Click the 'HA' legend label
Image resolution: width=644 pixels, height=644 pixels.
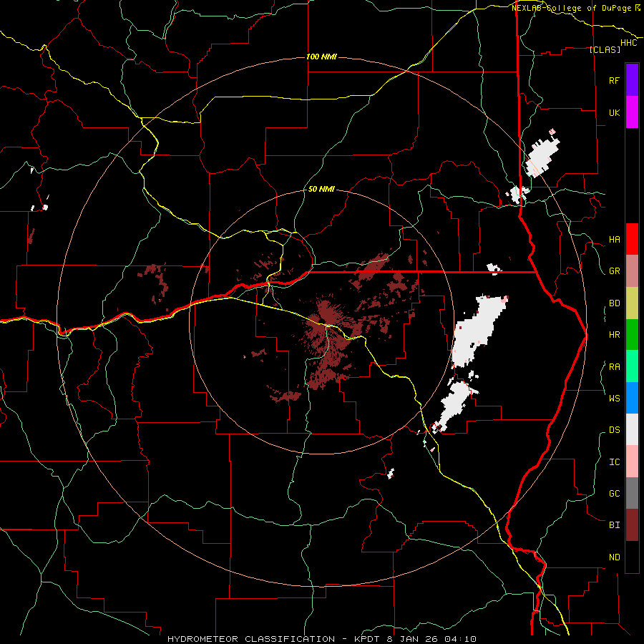click(614, 239)
